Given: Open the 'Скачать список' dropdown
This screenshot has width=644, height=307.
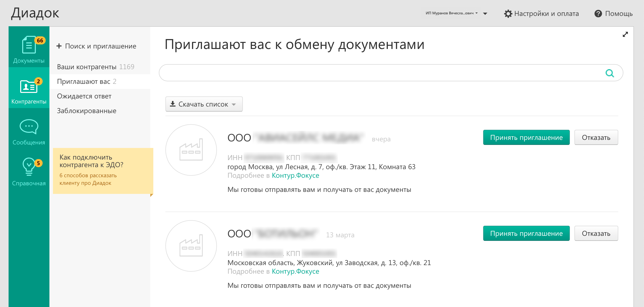Looking at the screenshot, I should click(x=204, y=104).
